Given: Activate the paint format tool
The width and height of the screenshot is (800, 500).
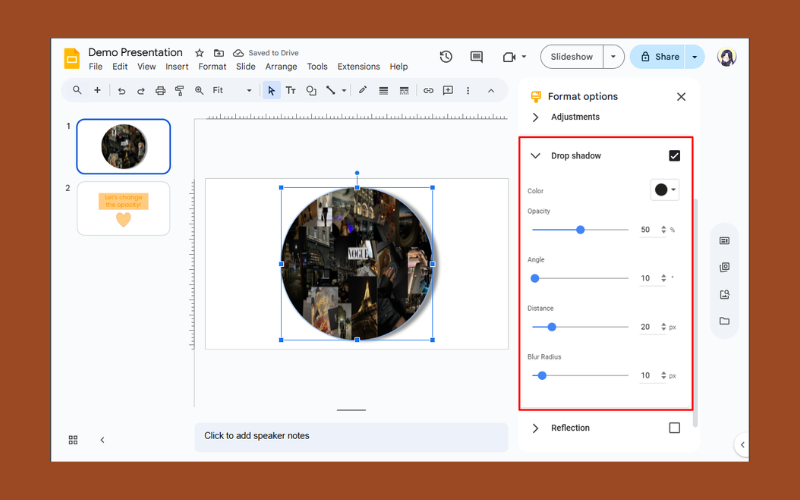Looking at the screenshot, I should coord(180,91).
